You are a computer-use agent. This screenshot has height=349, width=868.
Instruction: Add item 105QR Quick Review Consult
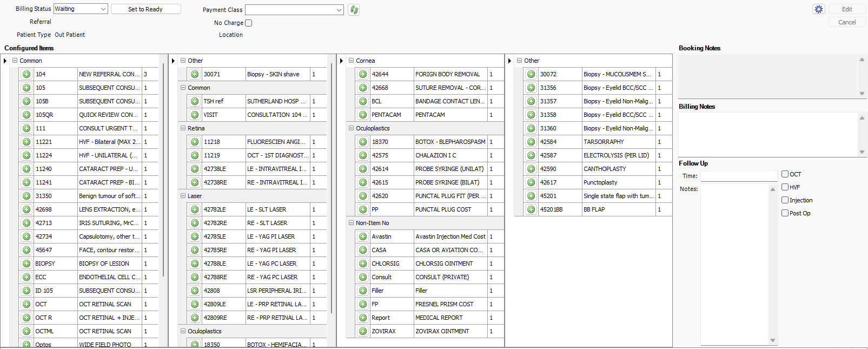point(26,115)
